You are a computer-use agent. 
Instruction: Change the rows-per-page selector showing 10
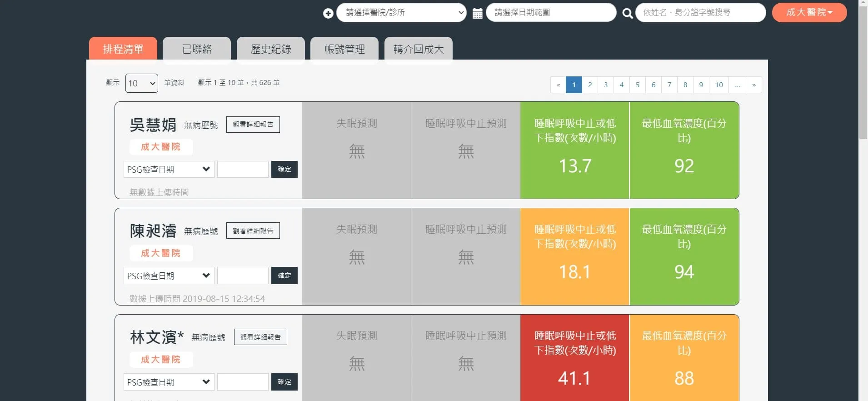pyautogui.click(x=142, y=83)
